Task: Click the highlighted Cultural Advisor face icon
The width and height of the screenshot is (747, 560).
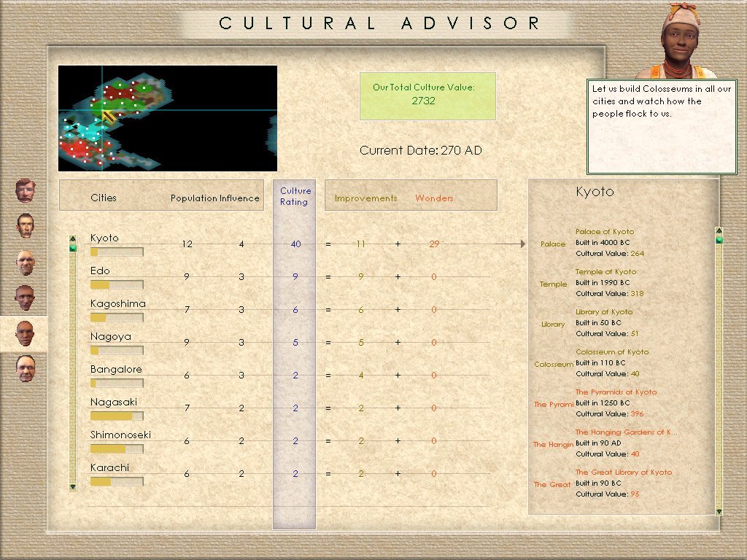Action: pyautogui.click(x=25, y=334)
